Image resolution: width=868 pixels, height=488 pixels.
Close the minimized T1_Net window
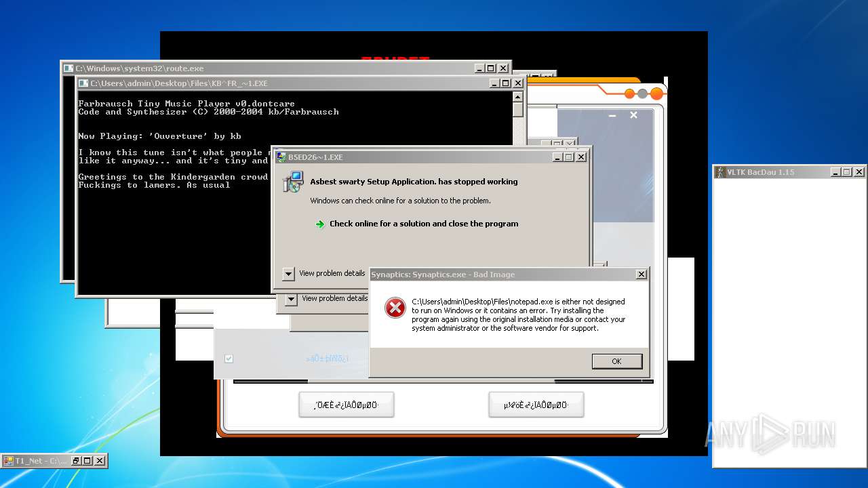point(100,461)
